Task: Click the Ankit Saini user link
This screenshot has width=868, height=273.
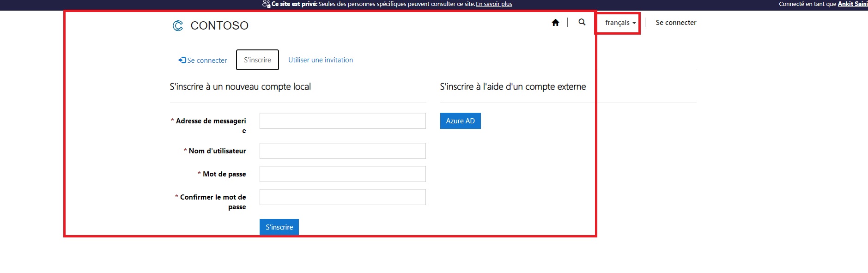Action: [852, 4]
